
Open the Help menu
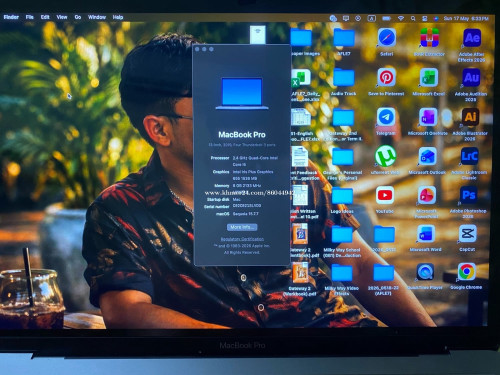(118, 17)
